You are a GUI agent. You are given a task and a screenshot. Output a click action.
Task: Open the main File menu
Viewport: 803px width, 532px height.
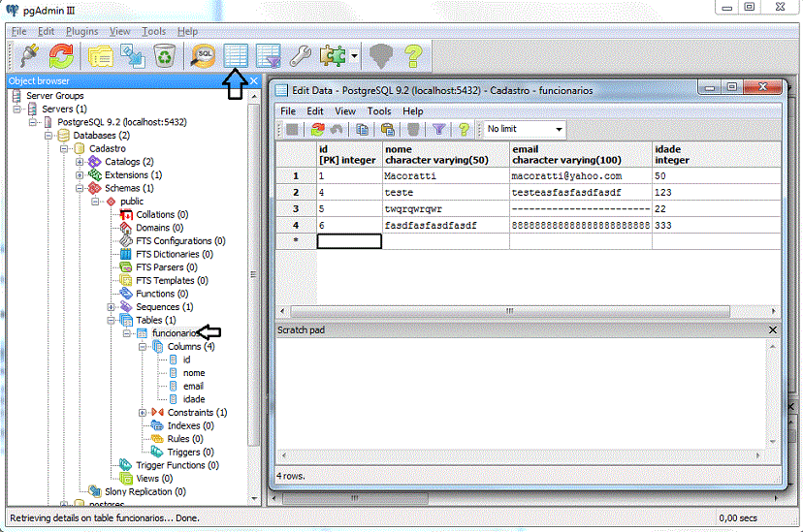19,31
